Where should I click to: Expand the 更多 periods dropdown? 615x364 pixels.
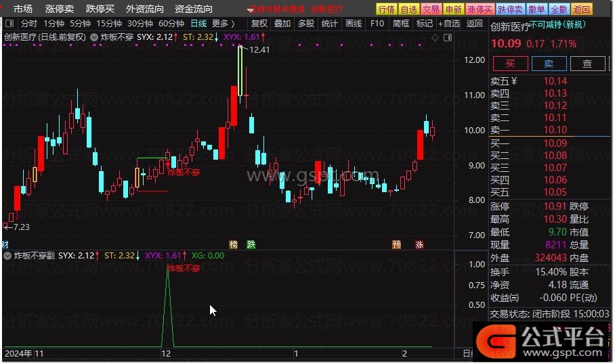[223, 24]
